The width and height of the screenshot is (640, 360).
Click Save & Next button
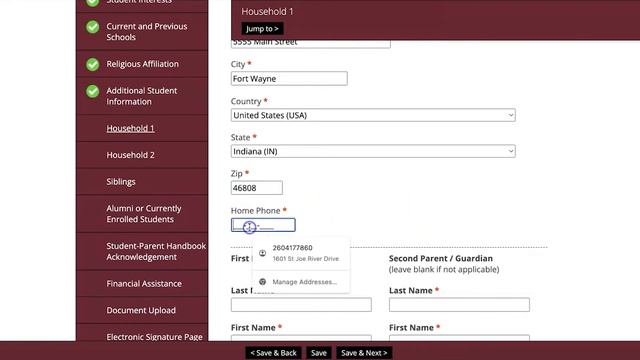[x=364, y=353]
